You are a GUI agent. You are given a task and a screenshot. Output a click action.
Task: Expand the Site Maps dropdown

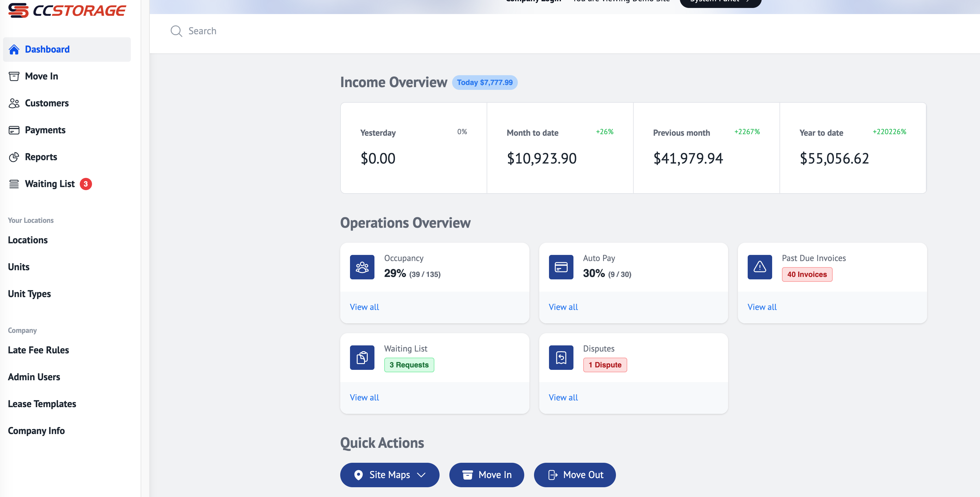click(389, 475)
